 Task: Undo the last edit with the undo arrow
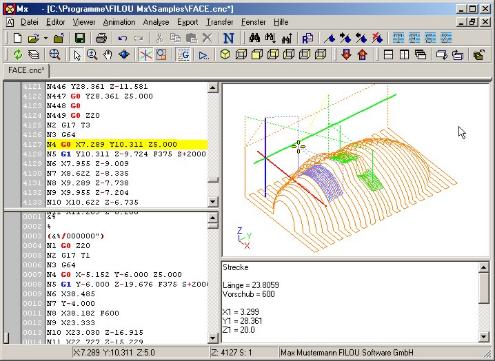(x=123, y=38)
